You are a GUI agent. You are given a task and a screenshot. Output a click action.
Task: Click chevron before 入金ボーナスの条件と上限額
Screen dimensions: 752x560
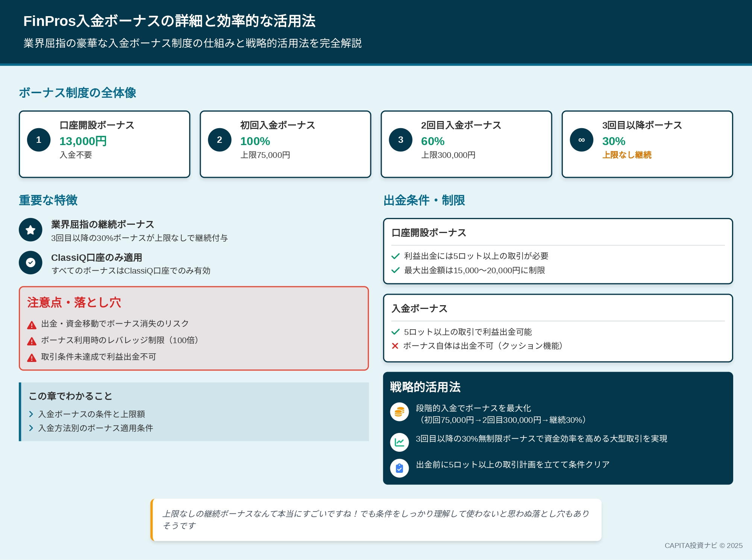coord(31,414)
